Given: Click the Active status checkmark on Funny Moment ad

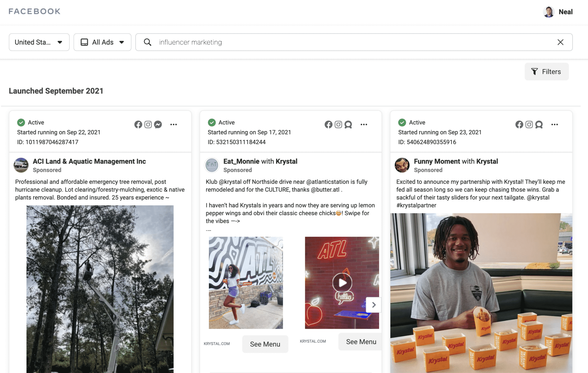Looking at the screenshot, I should (x=402, y=123).
